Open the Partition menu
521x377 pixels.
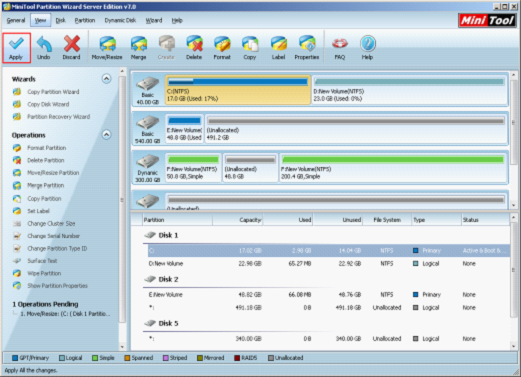85,20
